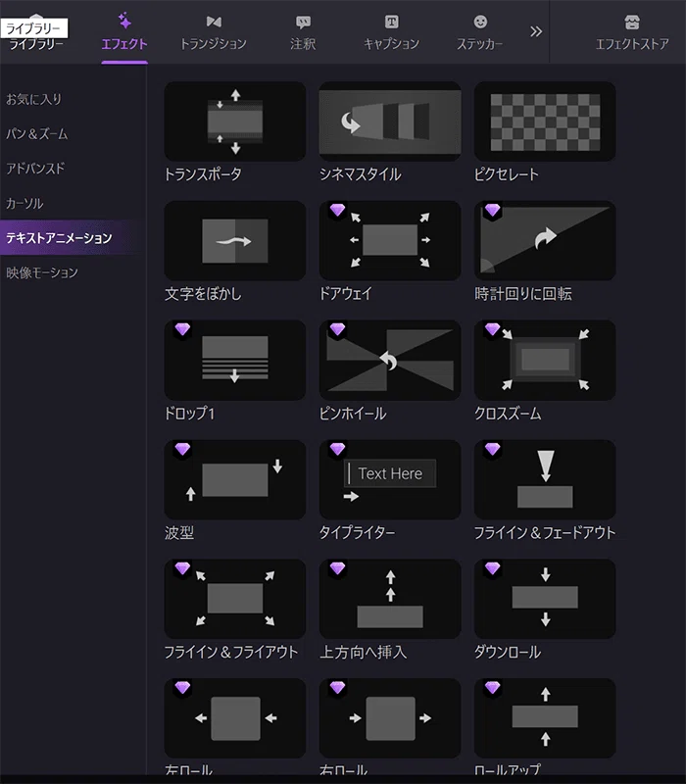
Task: Click the diamond badge on 左ロール
Action: coord(182,688)
